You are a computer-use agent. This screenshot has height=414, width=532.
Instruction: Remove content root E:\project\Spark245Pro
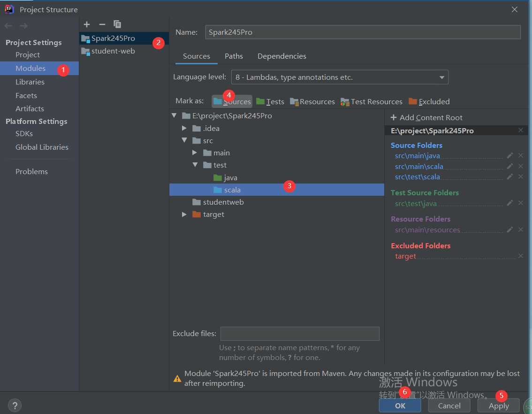click(x=520, y=130)
